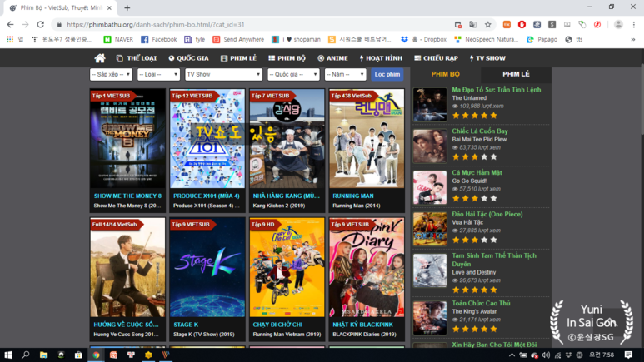The width and height of the screenshot is (644, 362).
Task: Go to the site home icon
Action: pyautogui.click(x=100, y=58)
